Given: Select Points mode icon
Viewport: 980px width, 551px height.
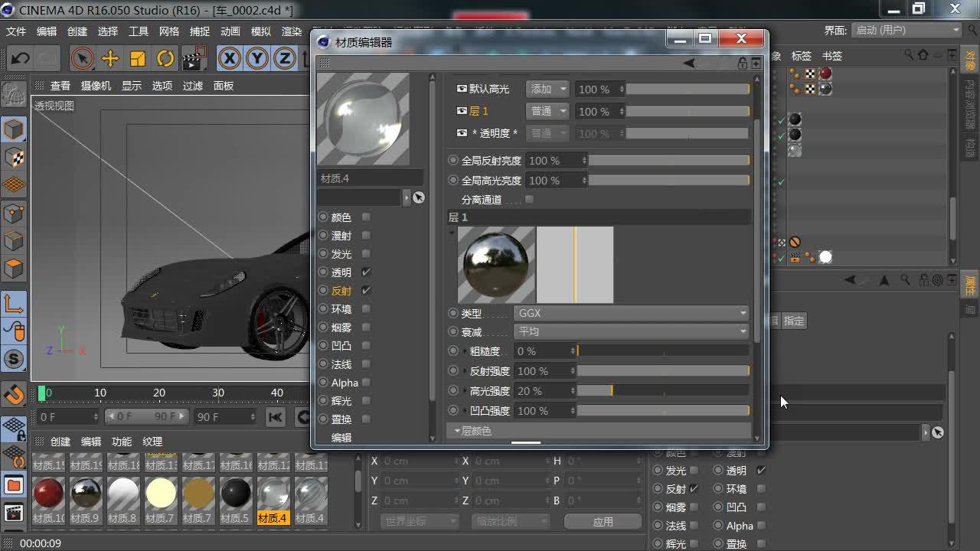Looking at the screenshot, I should click(14, 213).
